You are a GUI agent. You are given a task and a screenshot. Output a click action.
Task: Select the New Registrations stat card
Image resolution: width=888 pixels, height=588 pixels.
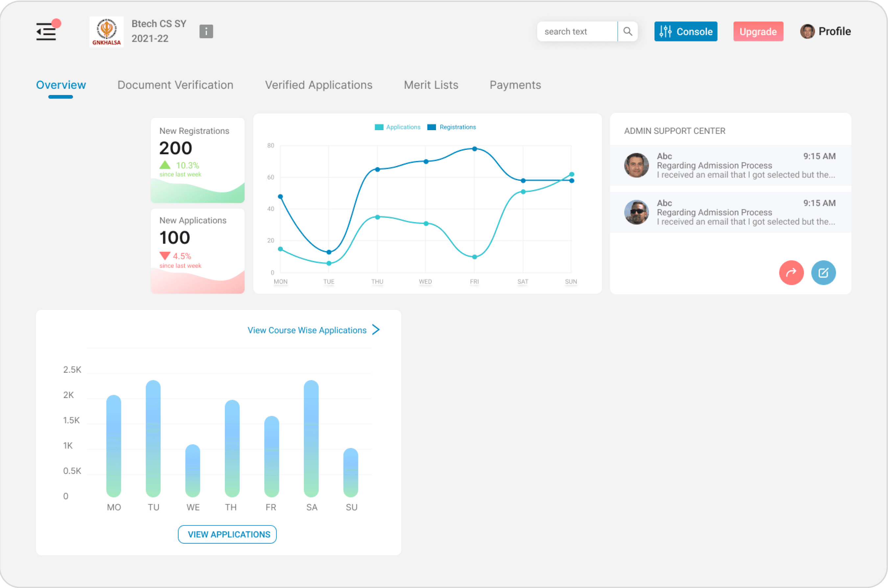(197, 160)
